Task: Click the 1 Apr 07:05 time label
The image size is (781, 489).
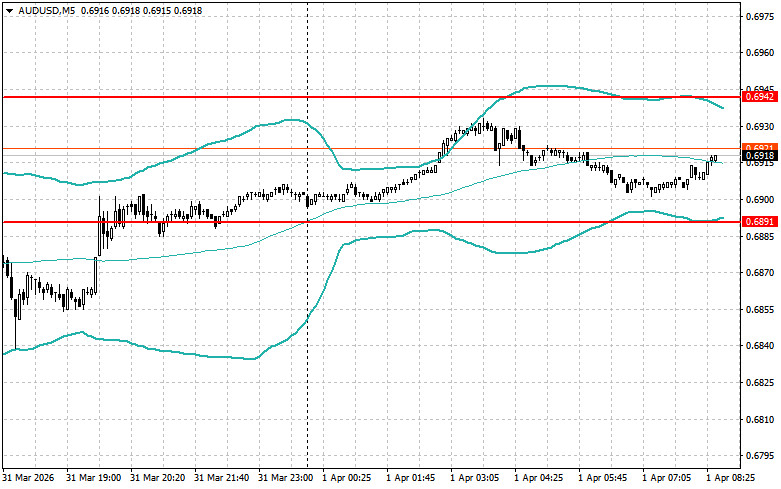Action: click(666, 478)
